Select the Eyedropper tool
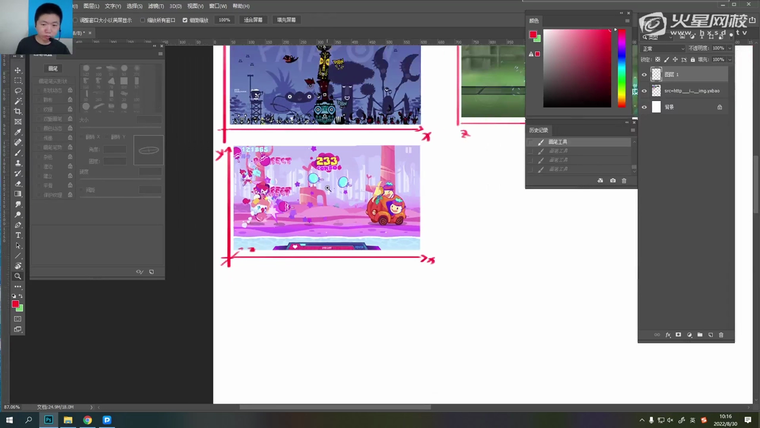 (x=18, y=132)
